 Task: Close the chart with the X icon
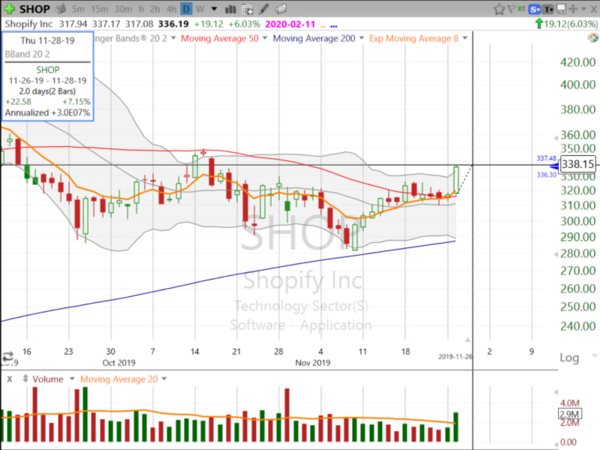(593, 9)
